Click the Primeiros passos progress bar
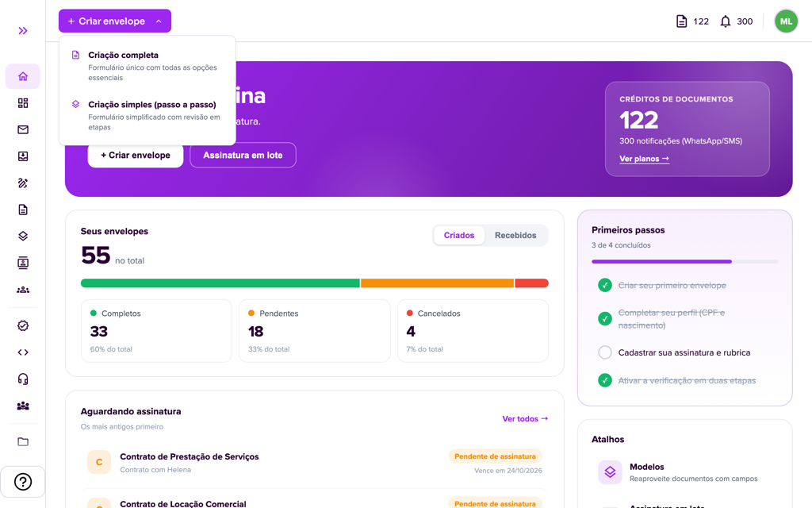The image size is (812, 508). tap(684, 262)
